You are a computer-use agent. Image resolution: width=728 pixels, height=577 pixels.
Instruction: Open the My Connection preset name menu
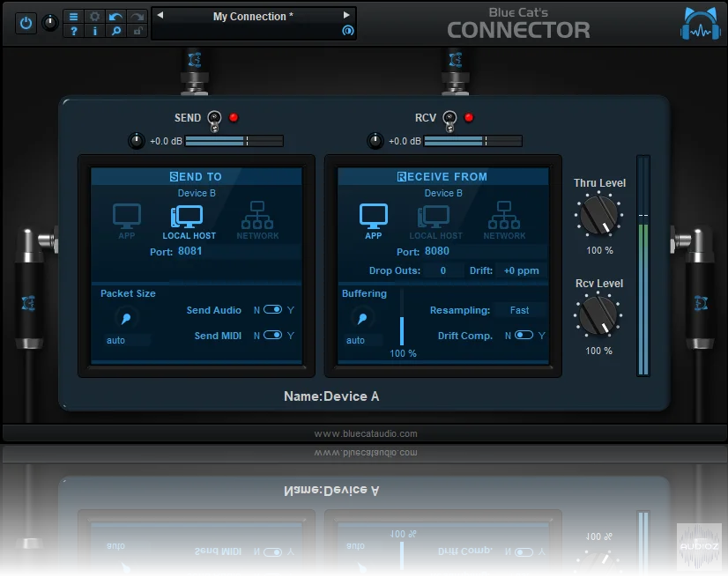pos(253,16)
